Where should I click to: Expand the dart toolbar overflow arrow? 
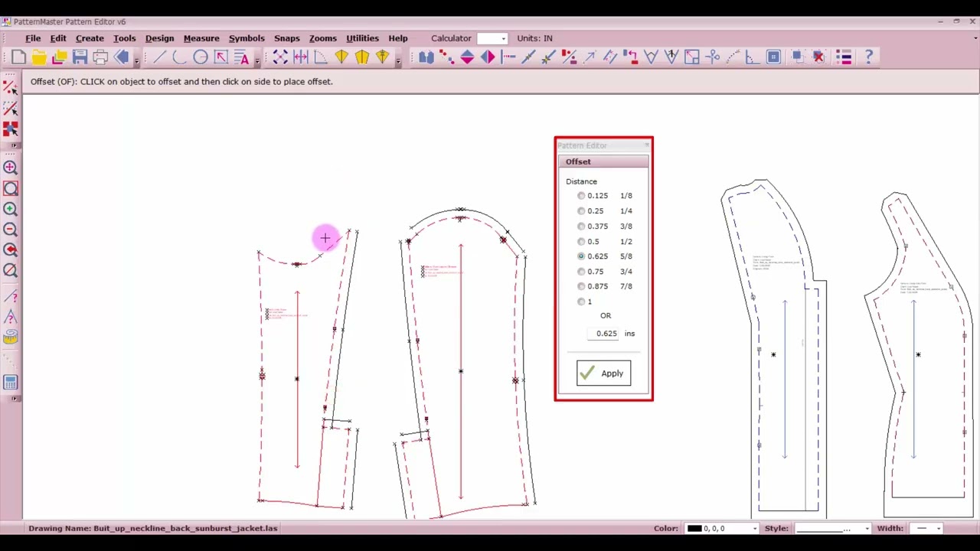tap(398, 60)
